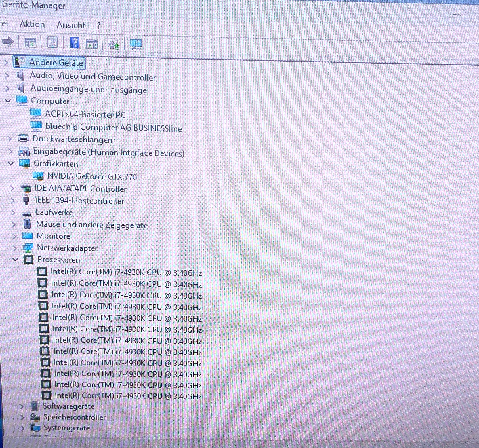Expand Audio, Video und Gamecontroller
The width and height of the screenshot is (479, 448).
7,76
